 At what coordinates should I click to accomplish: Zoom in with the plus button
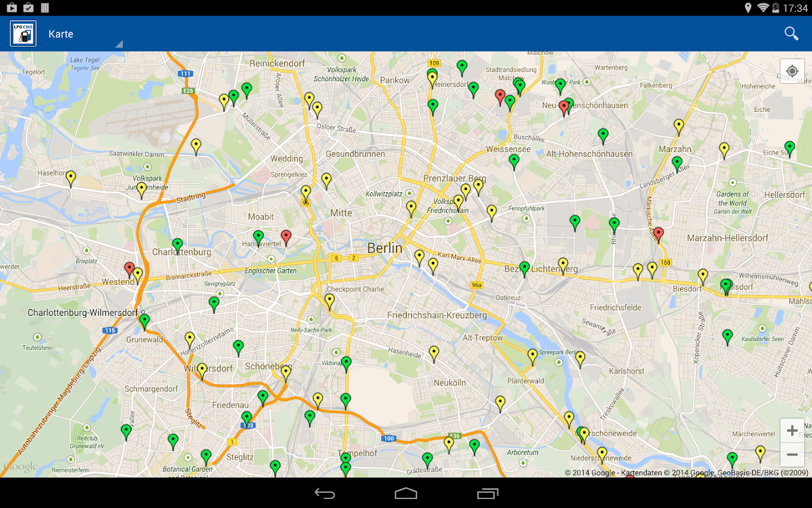pos(792,430)
